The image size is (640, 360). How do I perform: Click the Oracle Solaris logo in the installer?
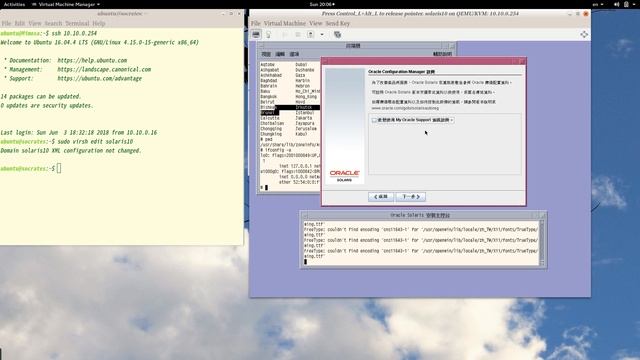(344, 175)
